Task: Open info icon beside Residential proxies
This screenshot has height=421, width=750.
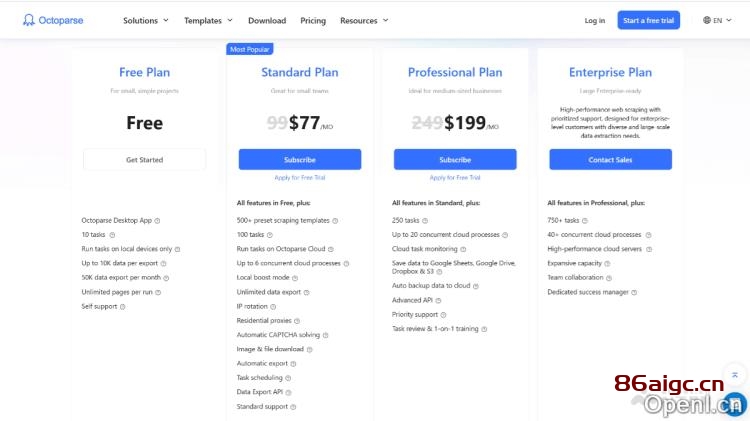Action: pos(297,321)
